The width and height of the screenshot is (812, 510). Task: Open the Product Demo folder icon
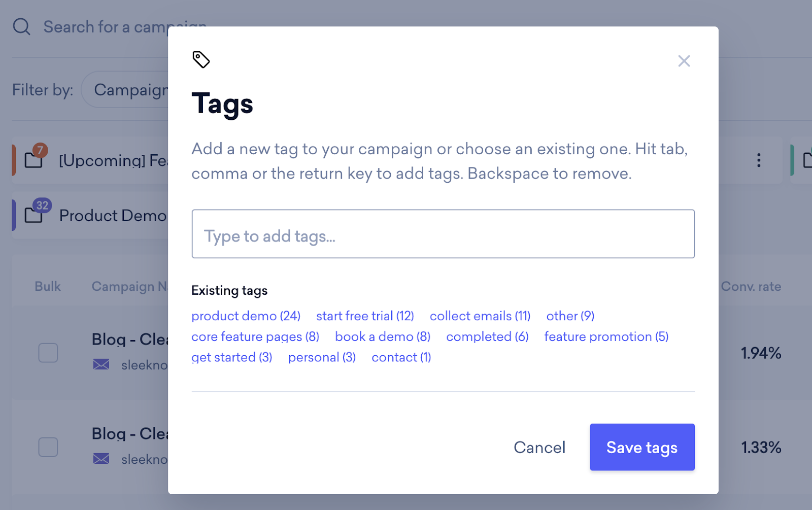click(34, 215)
